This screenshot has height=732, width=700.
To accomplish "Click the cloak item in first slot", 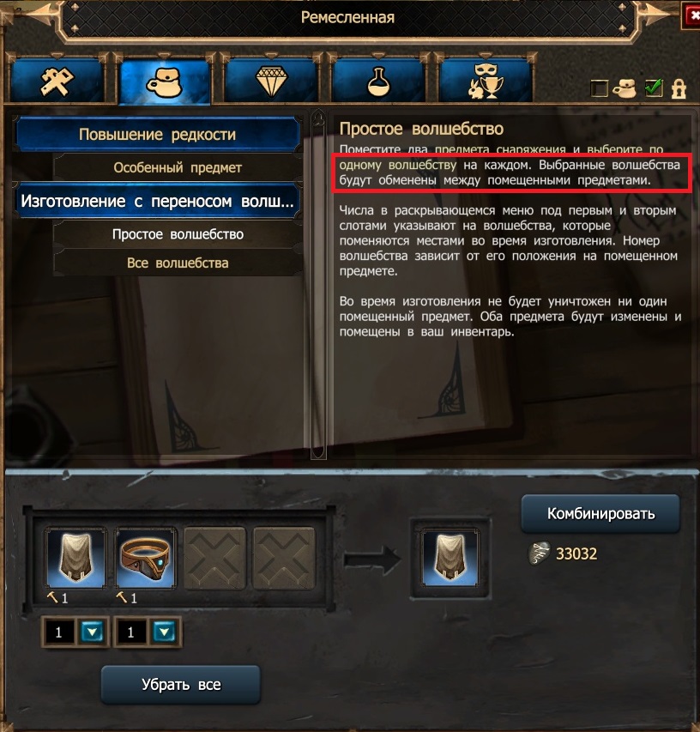I will coord(75,558).
